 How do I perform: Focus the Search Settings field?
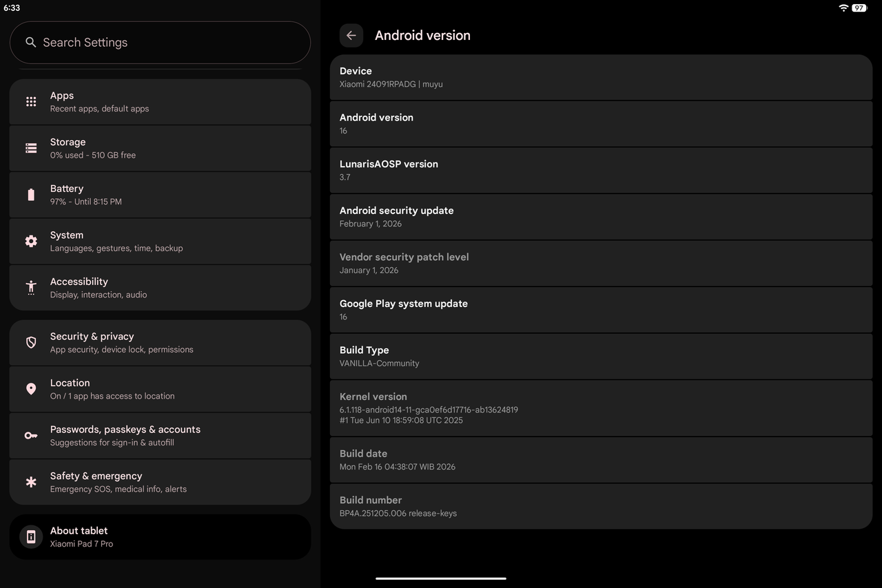(161, 43)
